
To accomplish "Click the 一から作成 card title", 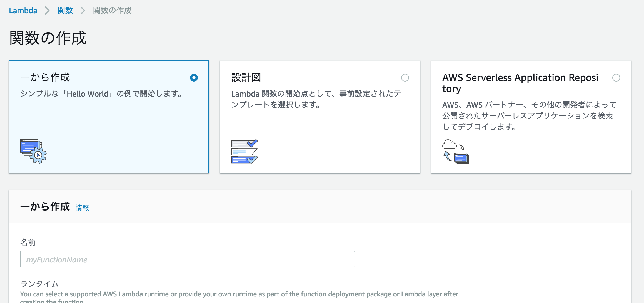I will (x=45, y=77).
